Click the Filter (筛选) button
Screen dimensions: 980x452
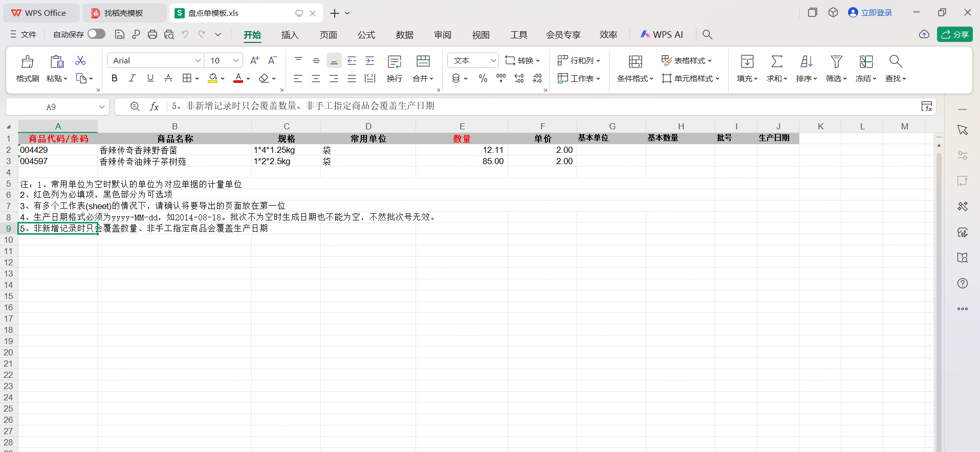point(836,69)
